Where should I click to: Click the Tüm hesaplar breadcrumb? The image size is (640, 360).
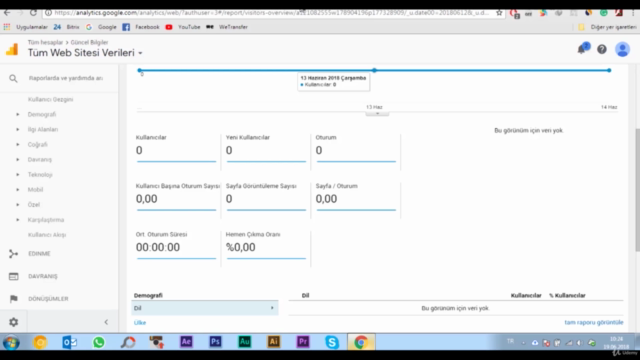pyautogui.click(x=45, y=42)
